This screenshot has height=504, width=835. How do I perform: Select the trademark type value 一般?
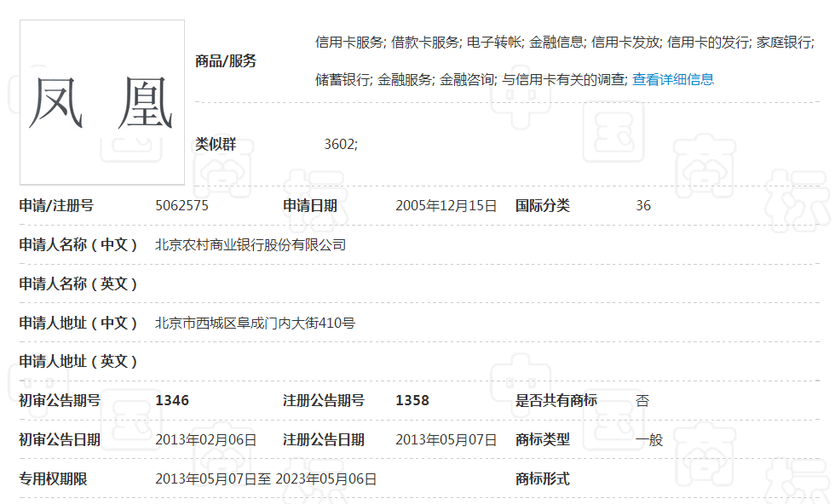pos(649,439)
